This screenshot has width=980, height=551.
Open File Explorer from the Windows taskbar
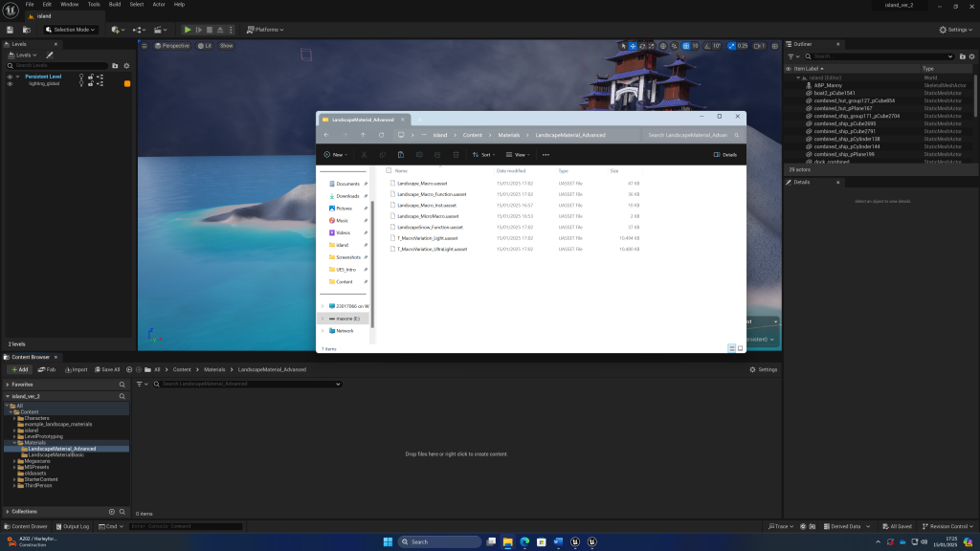point(507,541)
